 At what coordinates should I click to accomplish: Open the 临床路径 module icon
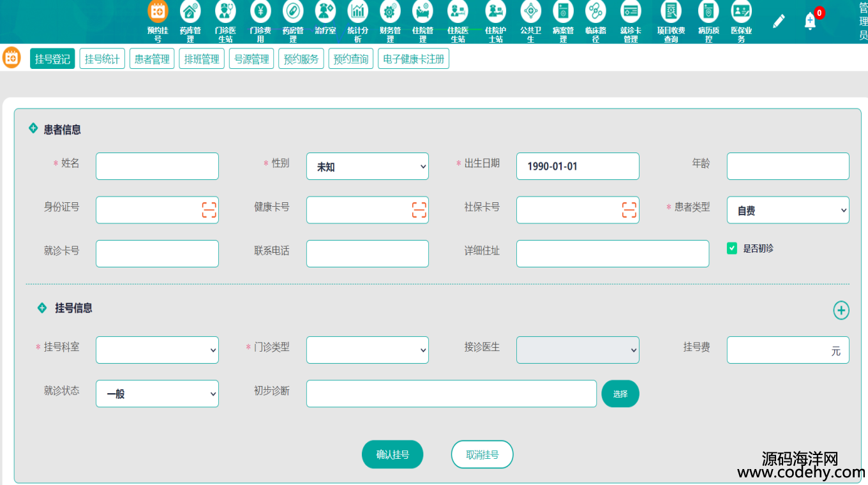pos(595,11)
